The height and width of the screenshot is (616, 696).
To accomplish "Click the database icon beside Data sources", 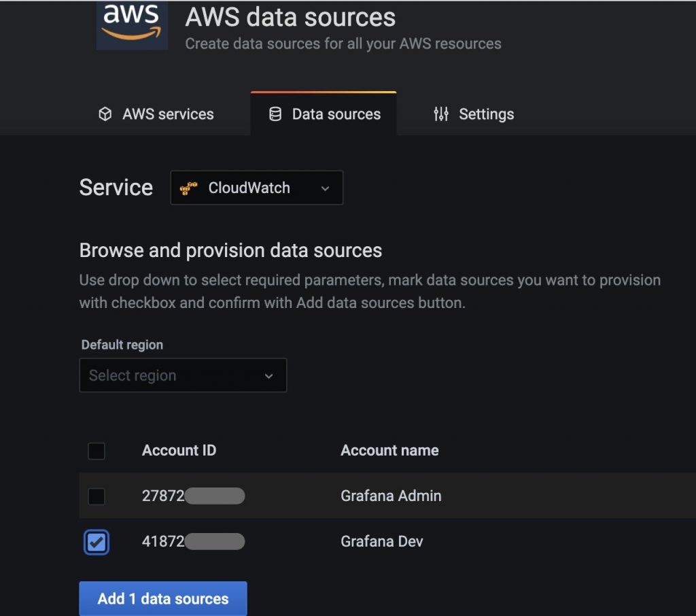I will [x=275, y=114].
